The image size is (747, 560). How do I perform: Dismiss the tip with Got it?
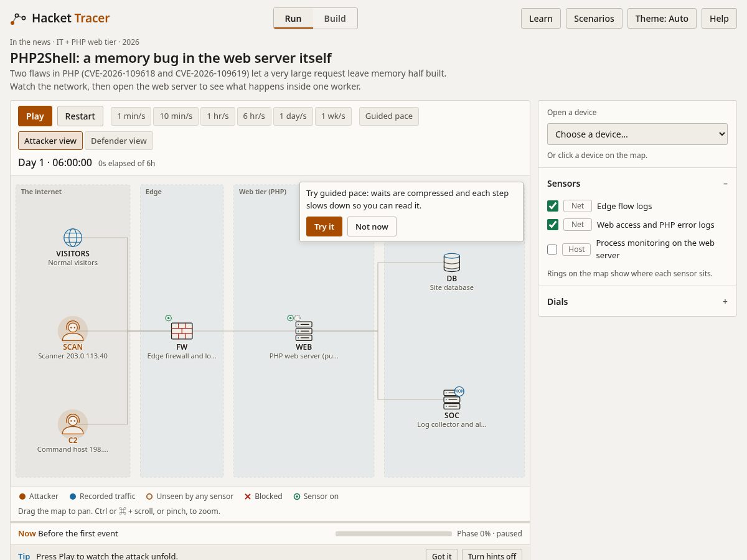point(442,556)
